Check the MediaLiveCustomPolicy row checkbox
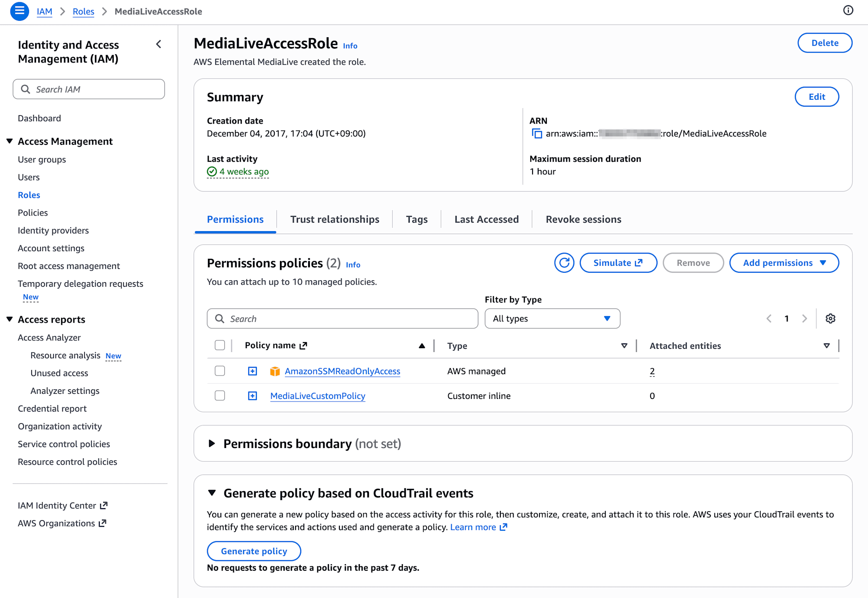This screenshot has width=868, height=598. tap(220, 396)
